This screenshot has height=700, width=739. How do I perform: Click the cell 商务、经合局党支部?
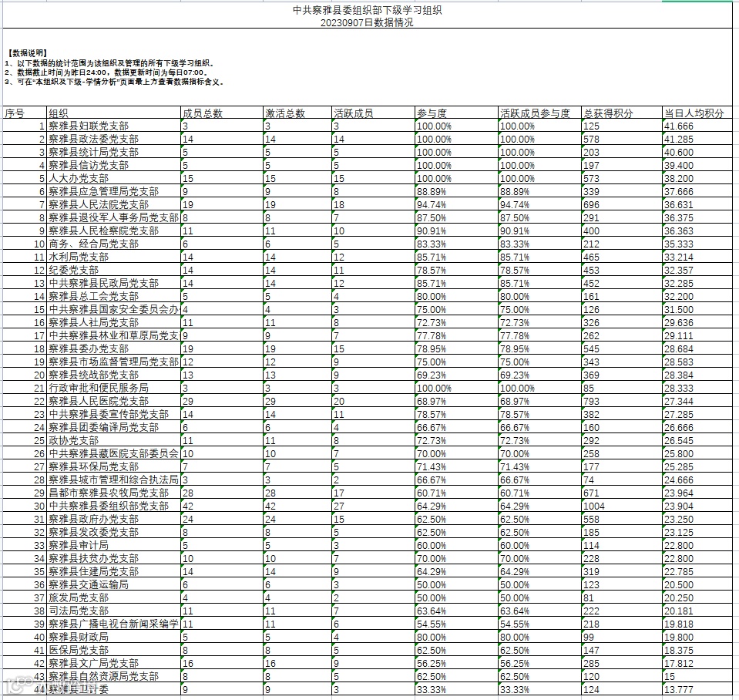click(113, 244)
